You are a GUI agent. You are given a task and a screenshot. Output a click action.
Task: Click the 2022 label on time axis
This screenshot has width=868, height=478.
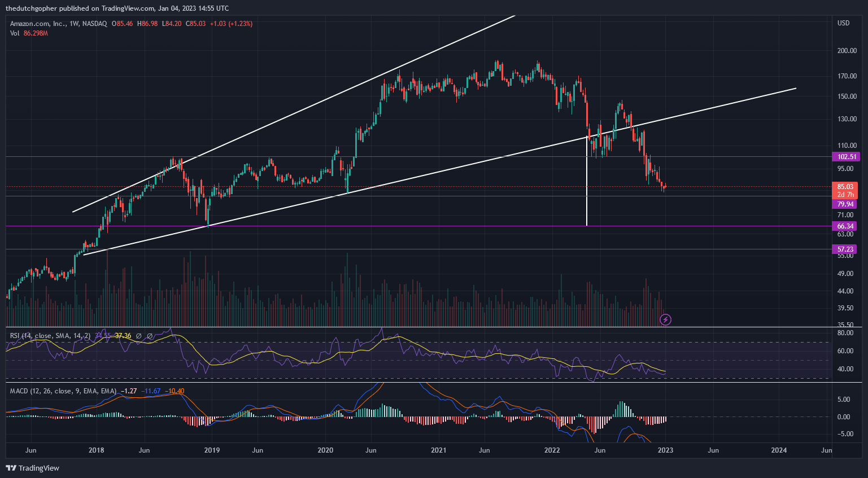click(552, 450)
